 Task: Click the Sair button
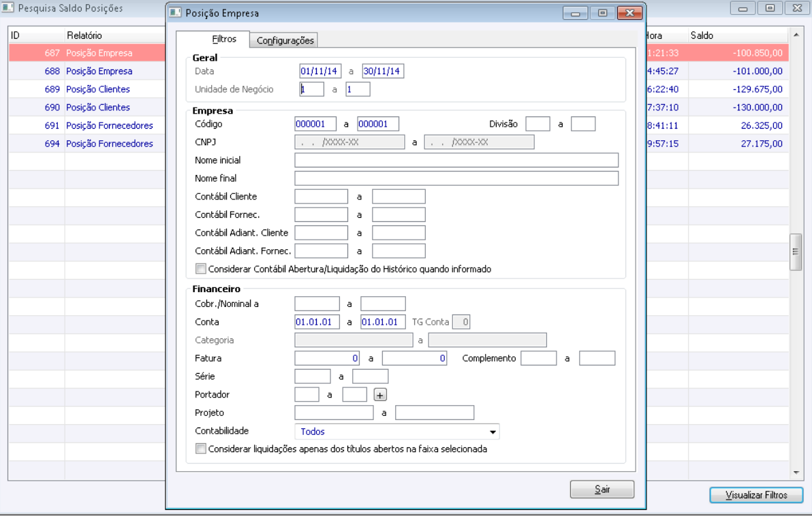tap(602, 489)
